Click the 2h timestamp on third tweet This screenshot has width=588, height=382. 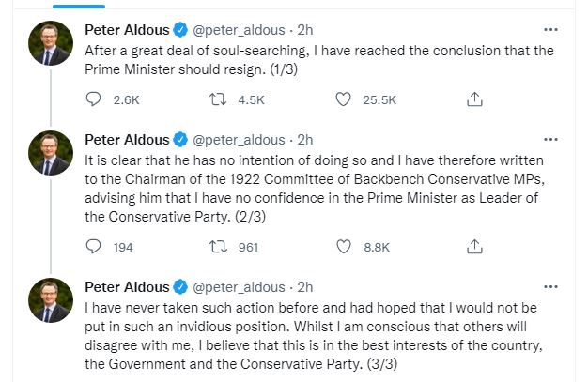pos(304,286)
